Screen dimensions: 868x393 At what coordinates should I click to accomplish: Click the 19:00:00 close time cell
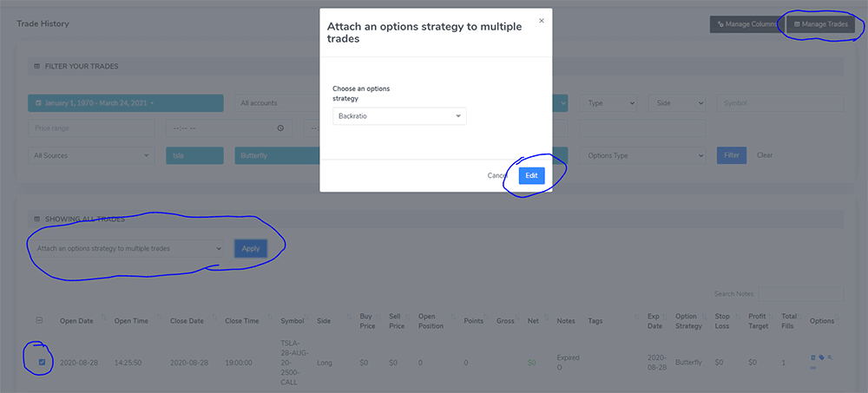239,363
